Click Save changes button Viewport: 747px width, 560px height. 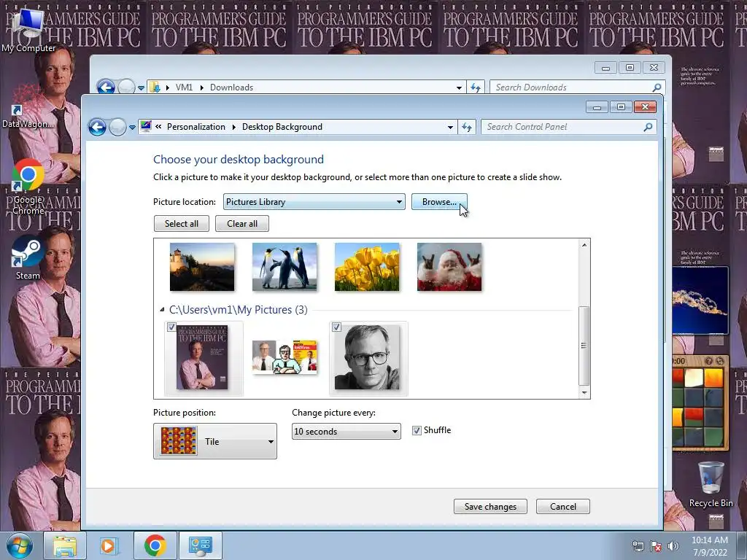point(490,507)
